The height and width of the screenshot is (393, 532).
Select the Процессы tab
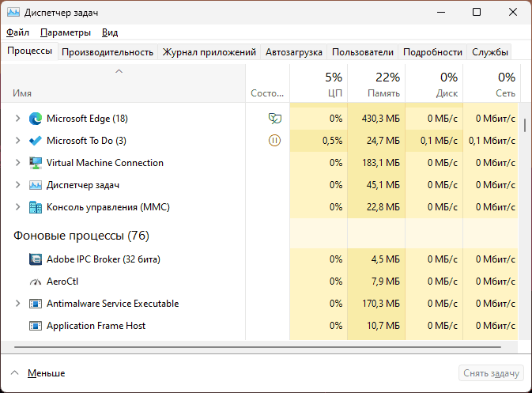(29, 51)
